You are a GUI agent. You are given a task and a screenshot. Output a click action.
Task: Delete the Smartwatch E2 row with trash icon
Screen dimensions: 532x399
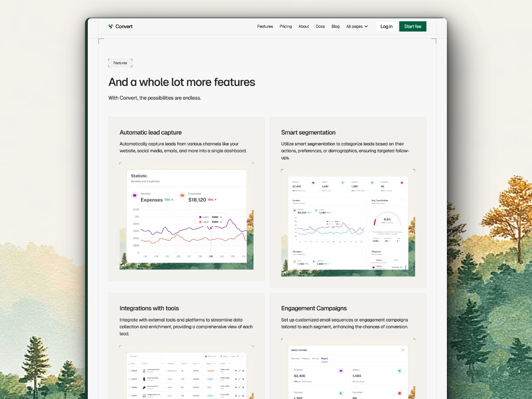243,379
